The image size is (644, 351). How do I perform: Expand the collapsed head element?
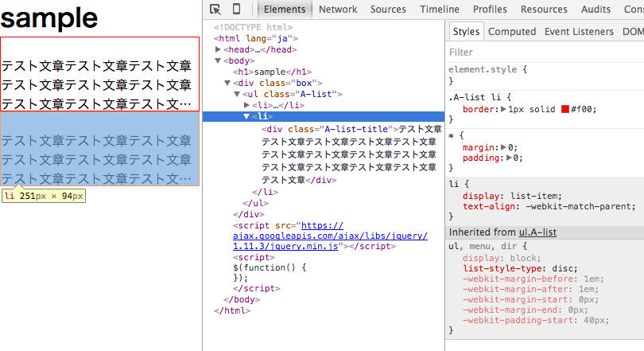click(x=219, y=49)
